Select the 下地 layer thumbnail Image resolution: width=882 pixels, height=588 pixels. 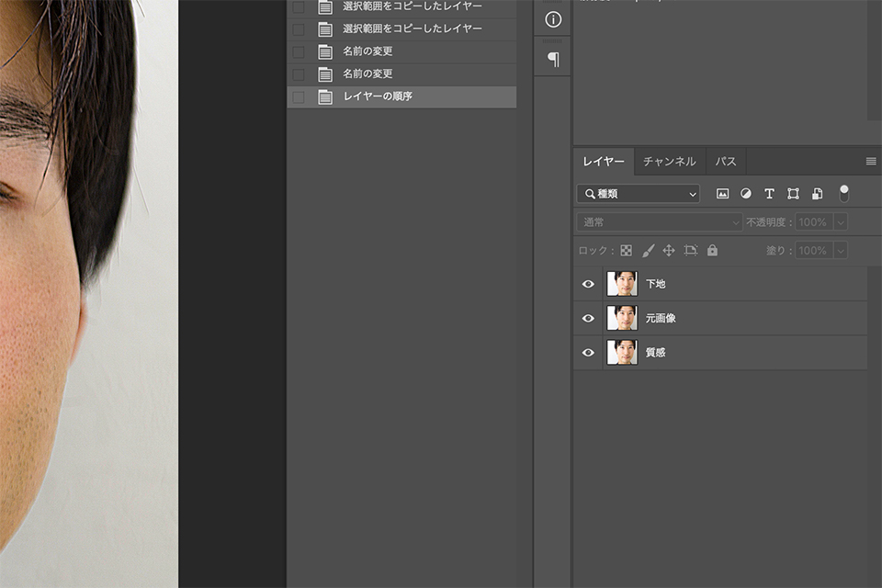622,284
